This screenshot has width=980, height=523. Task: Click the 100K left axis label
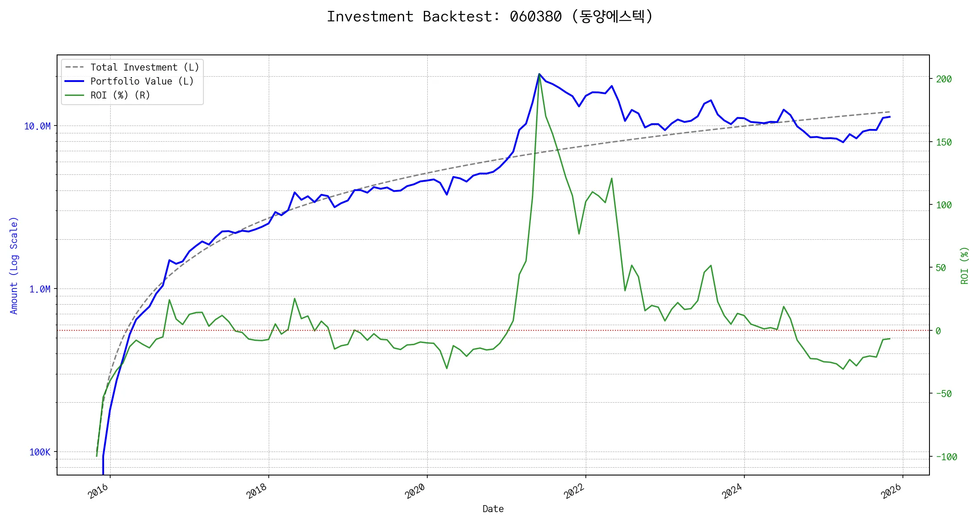click(x=40, y=452)
